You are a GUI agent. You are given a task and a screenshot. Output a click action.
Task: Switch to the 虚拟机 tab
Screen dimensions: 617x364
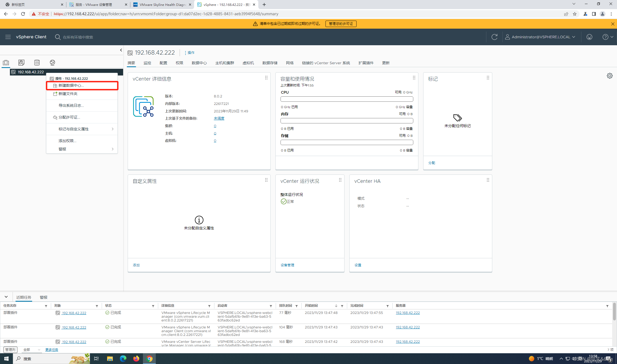point(248,63)
